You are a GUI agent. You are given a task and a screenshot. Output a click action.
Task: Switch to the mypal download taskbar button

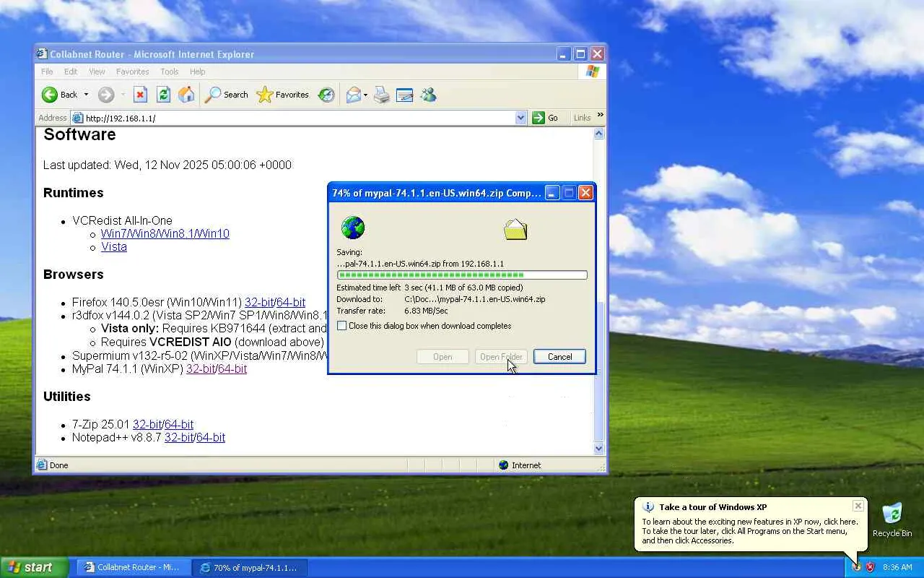coord(250,567)
